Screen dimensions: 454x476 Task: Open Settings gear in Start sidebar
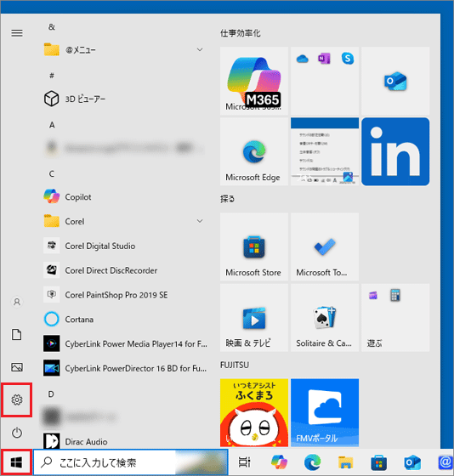(x=17, y=399)
